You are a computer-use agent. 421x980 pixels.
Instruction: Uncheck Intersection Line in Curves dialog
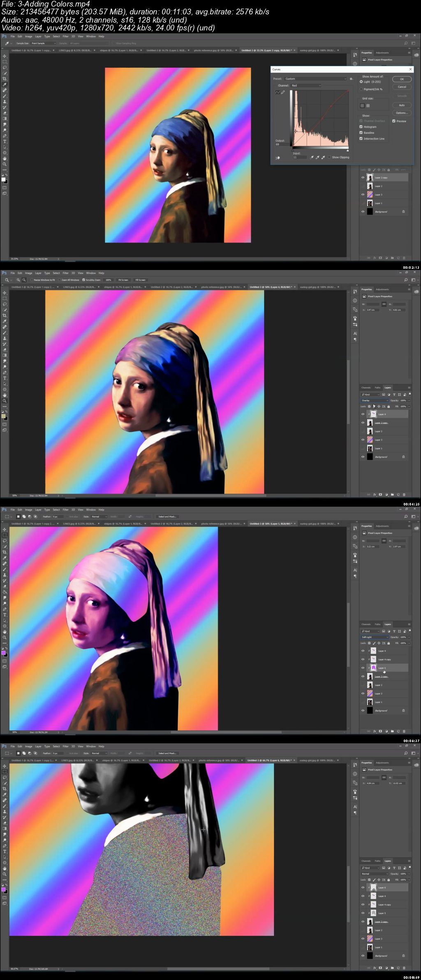361,138
